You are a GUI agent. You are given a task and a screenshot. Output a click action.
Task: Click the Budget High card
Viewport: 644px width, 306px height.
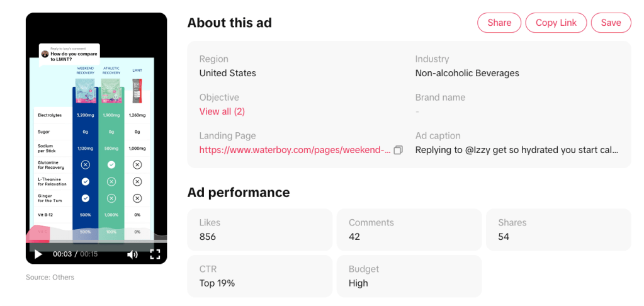tap(409, 276)
